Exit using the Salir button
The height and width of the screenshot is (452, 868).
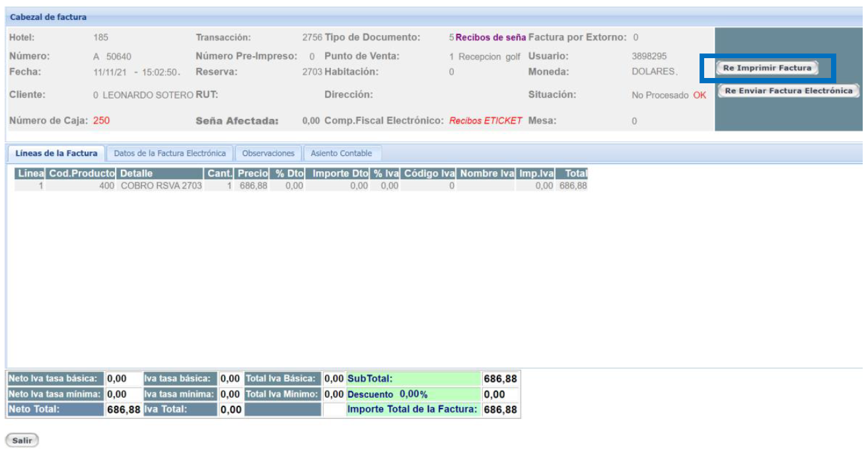[x=22, y=440]
